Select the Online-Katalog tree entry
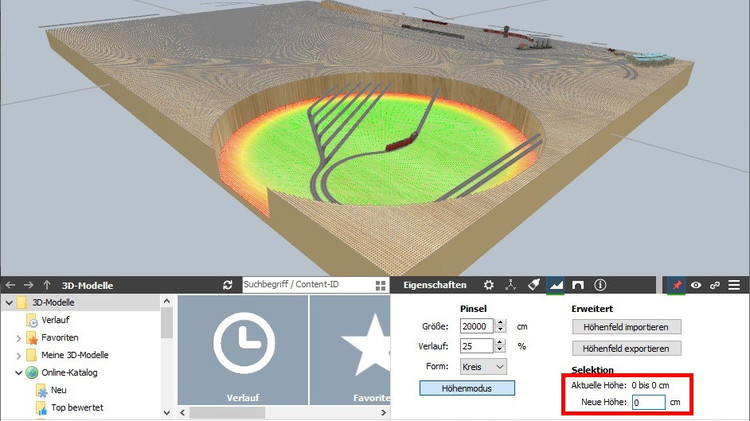The width and height of the screenshot is (750, 421). [69, 373]
